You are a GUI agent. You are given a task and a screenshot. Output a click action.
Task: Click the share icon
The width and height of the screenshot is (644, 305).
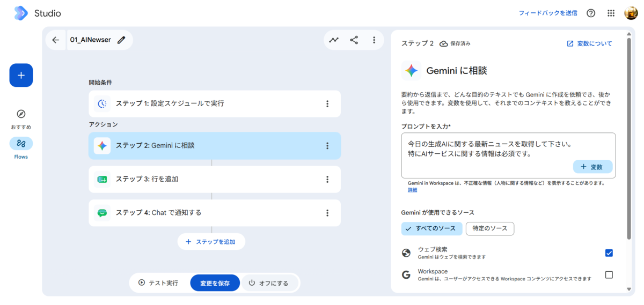(354, 40)
